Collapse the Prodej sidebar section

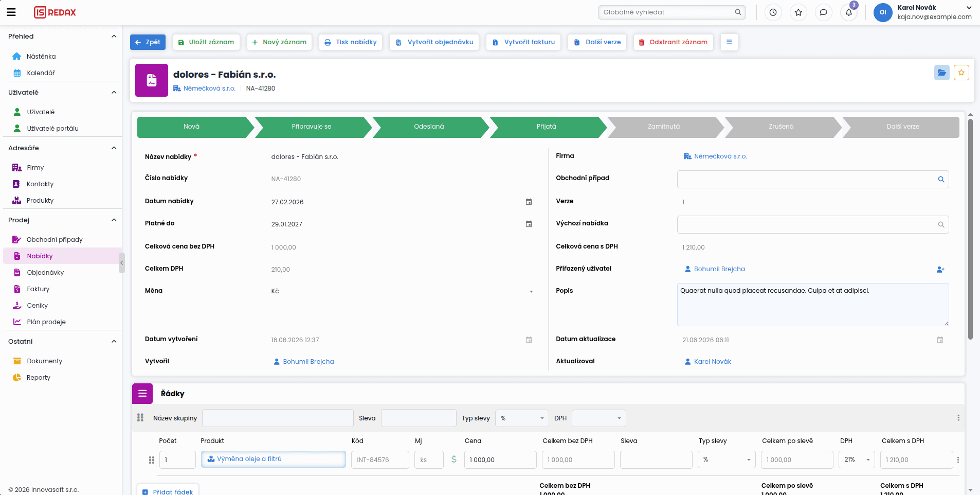tap(114, 220)
